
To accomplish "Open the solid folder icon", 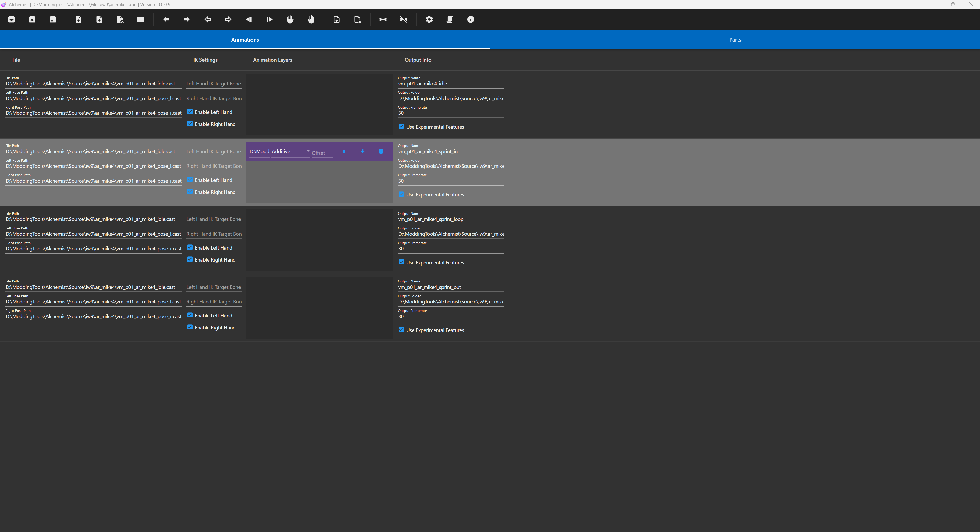I will [140, 19].
